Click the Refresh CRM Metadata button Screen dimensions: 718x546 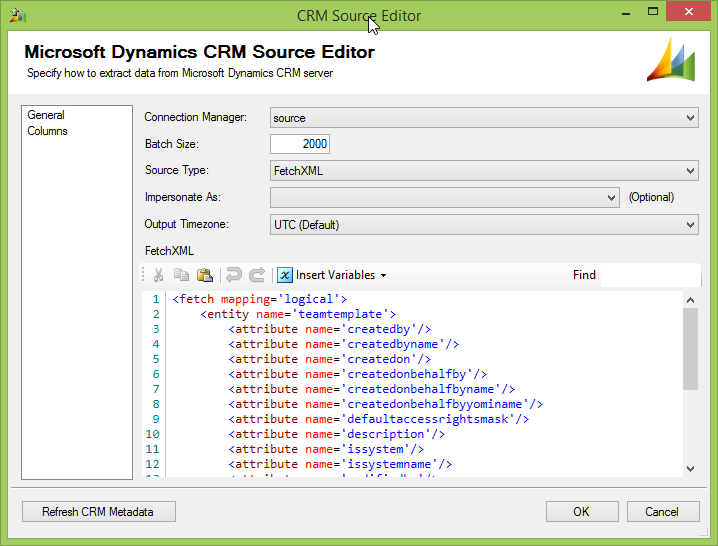[99, 511]
